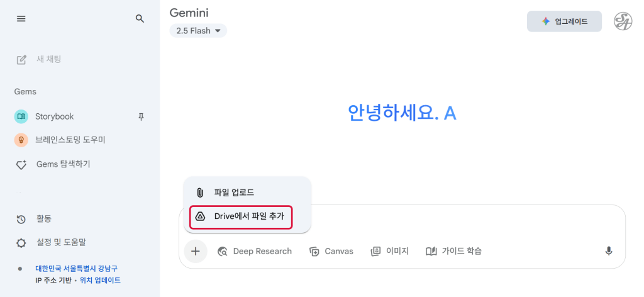
Task: Open the Canvas tool
Action: (x=331, y=251)
